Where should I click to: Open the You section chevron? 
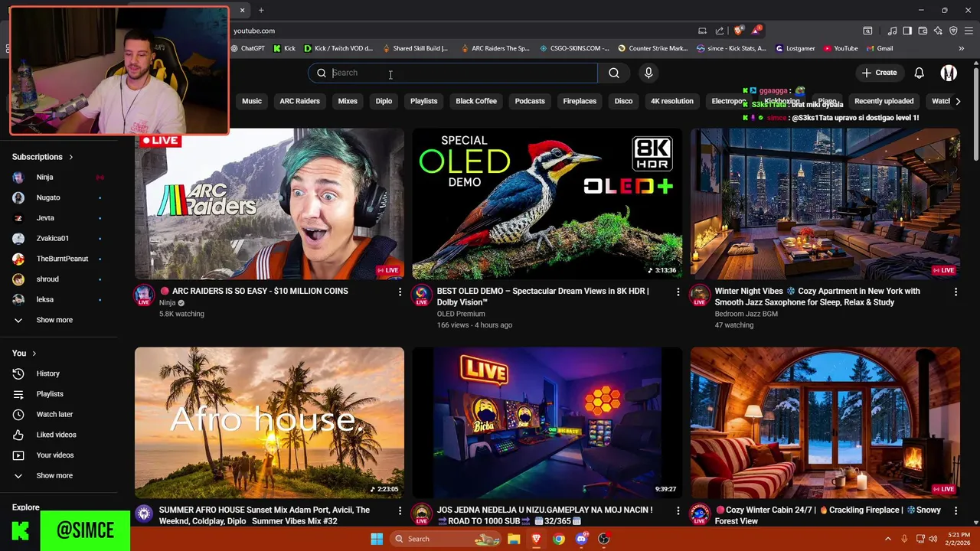[34, 353]
